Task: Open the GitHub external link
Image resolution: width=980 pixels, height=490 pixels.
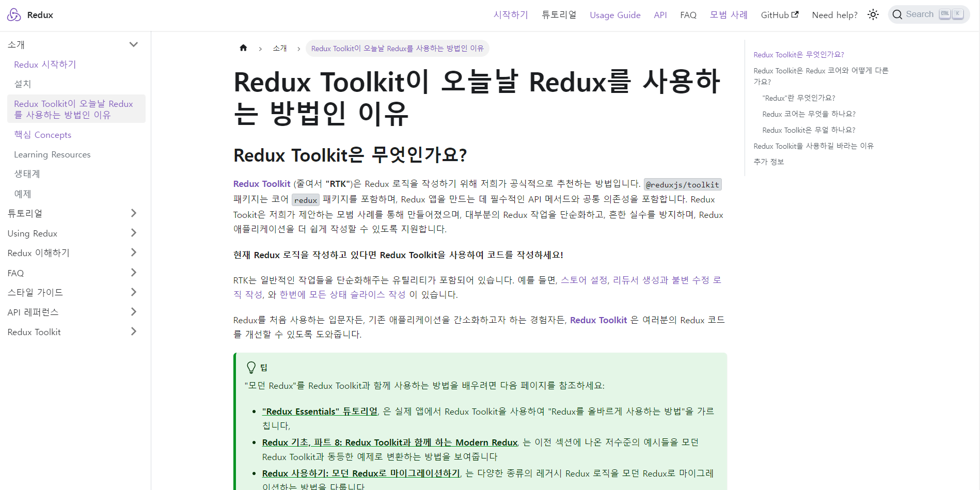Action: 780,15
